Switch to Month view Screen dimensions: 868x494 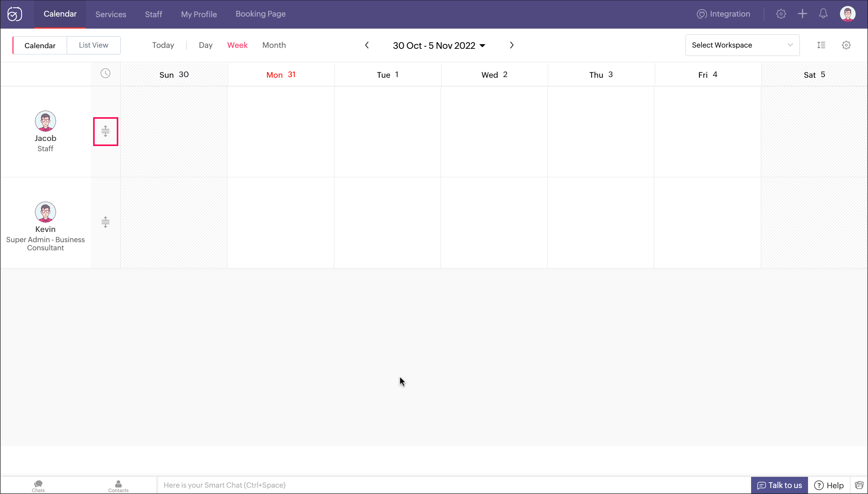coord(274,45)
